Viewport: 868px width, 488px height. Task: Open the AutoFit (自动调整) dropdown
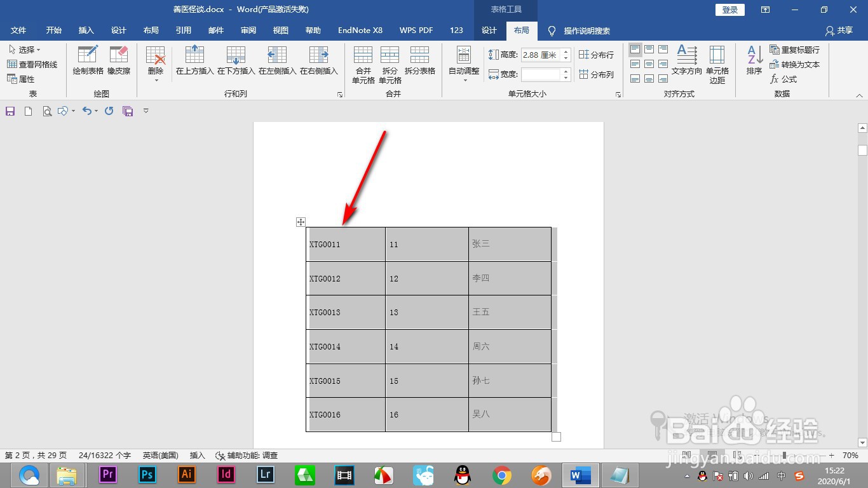pos(465,65)
